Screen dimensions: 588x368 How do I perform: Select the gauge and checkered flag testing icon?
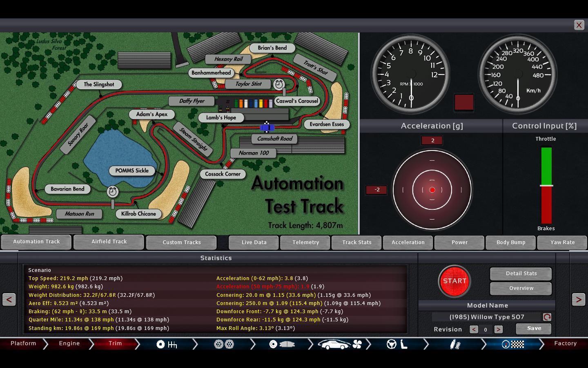pyautogui.click(x=513, y=344)
